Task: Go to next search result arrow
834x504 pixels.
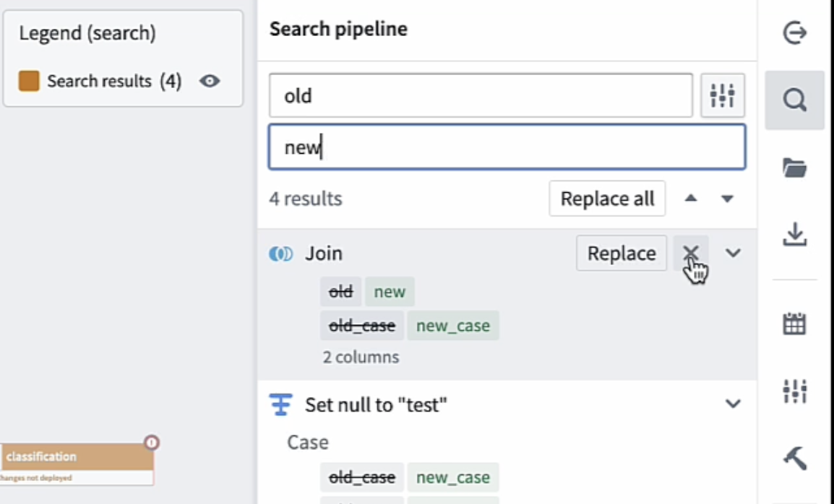Action: pos(727,199)
